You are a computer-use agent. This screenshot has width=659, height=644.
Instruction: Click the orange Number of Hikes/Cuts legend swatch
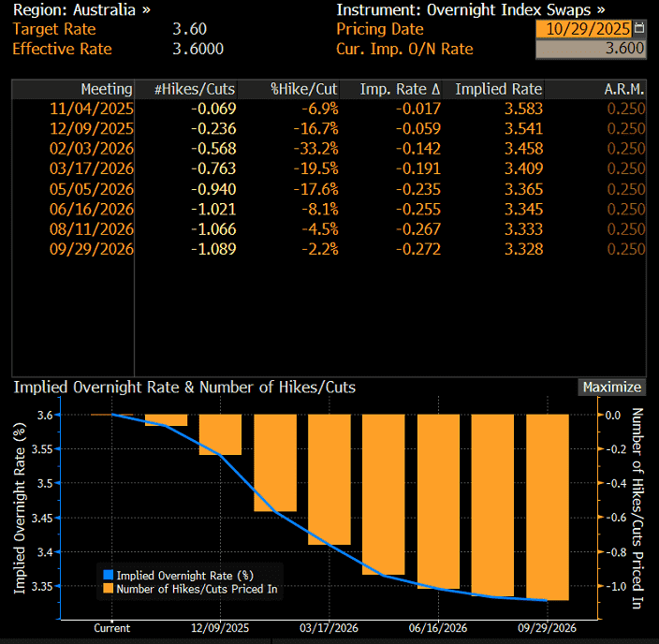pyautogui.click(x=109, y=590)
